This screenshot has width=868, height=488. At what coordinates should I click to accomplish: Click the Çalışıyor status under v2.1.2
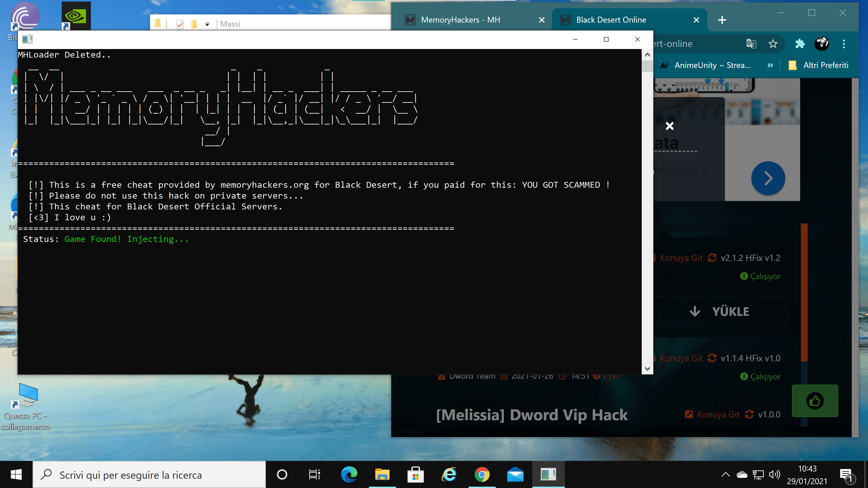(760, 276)
